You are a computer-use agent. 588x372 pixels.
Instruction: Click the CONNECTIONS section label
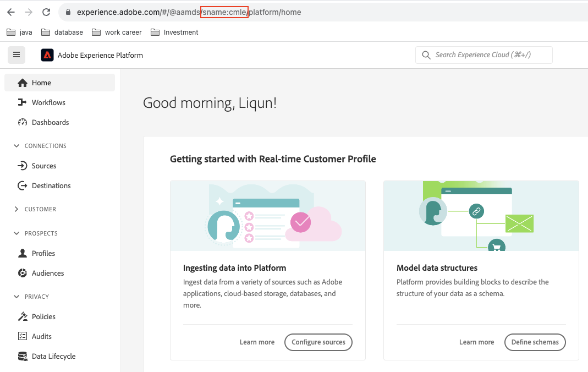[x=45, y=145]
